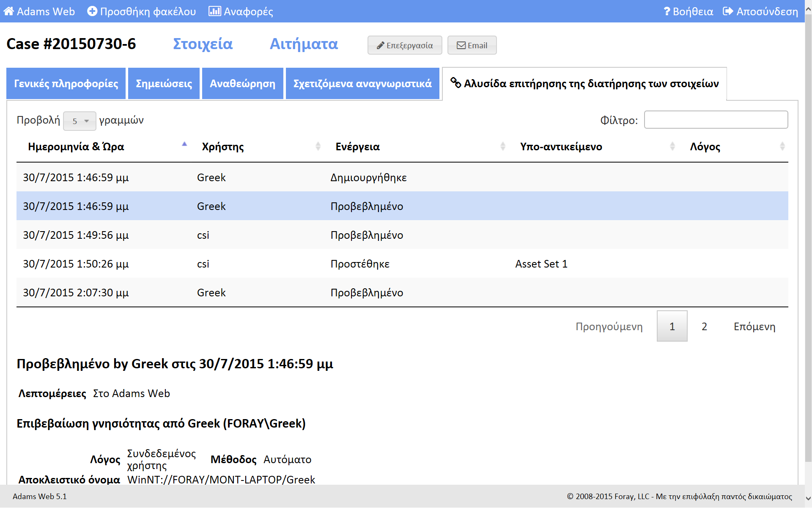The width and height of the screenshot is (812, 508).
Task: Click the envelope icon on Email button
Action: [x=461, y=45]
